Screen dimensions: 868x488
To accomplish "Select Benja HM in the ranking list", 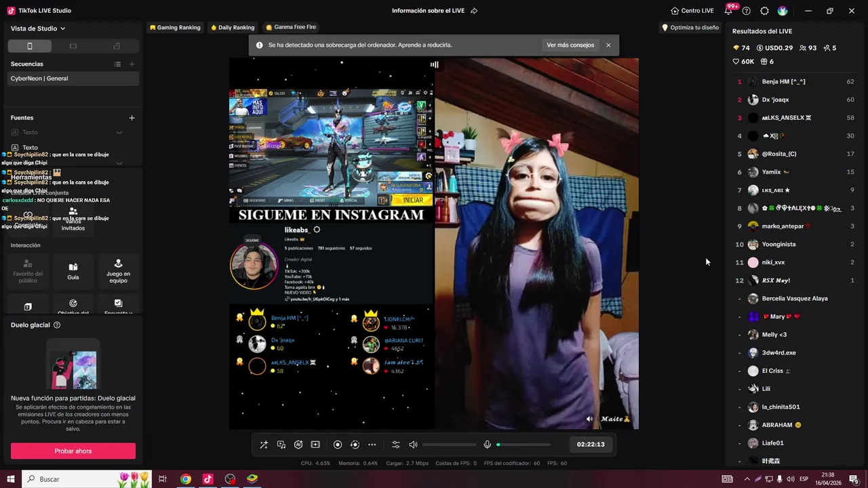I will click(796, 81).
